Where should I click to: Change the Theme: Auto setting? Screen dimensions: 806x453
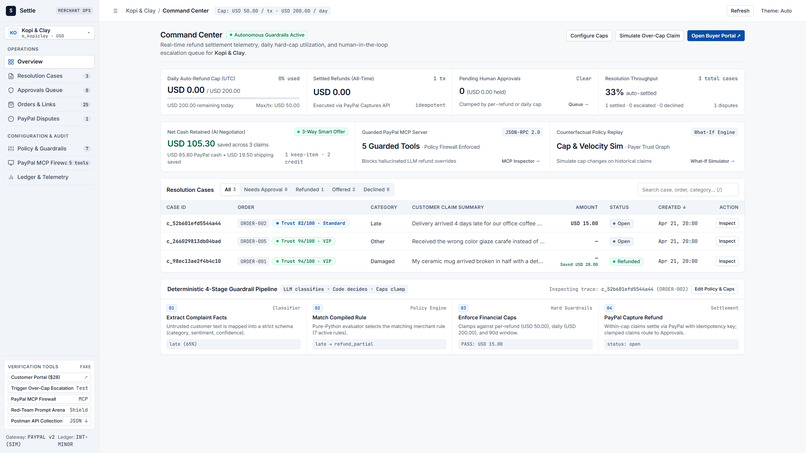coord(776,11)
